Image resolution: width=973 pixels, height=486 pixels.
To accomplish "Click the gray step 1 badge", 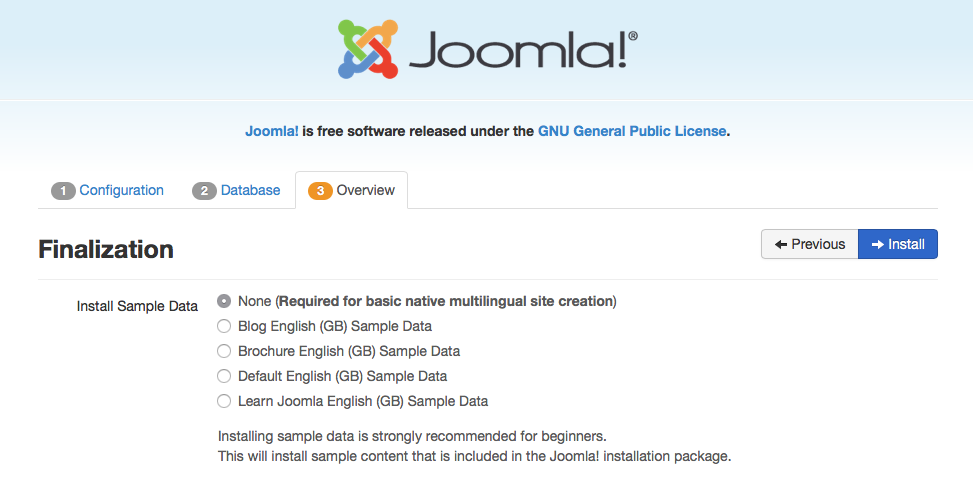I will coord(63,191).
